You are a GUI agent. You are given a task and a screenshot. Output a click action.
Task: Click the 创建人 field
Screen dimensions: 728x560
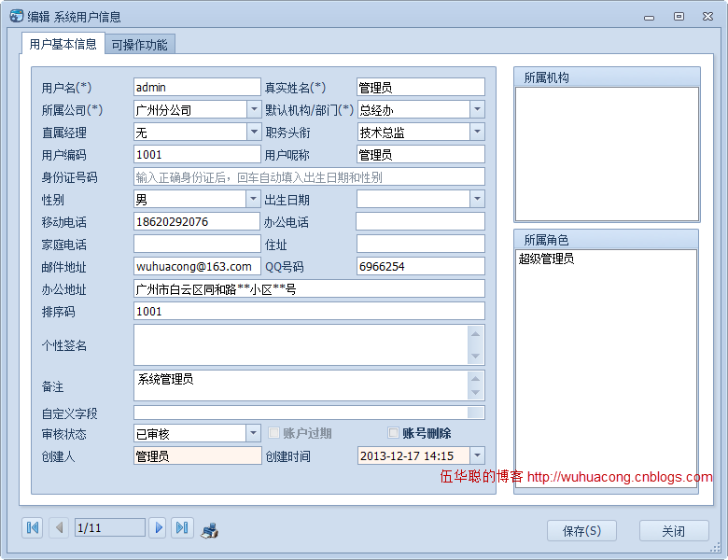pos(197,456)
